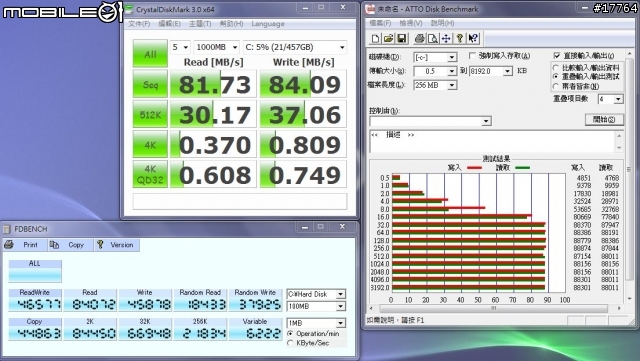Screen dimensions: 640x361
Task: Open FDBENCH drive dropdown C:\Hard Disk
Action: tap(316, 294)
